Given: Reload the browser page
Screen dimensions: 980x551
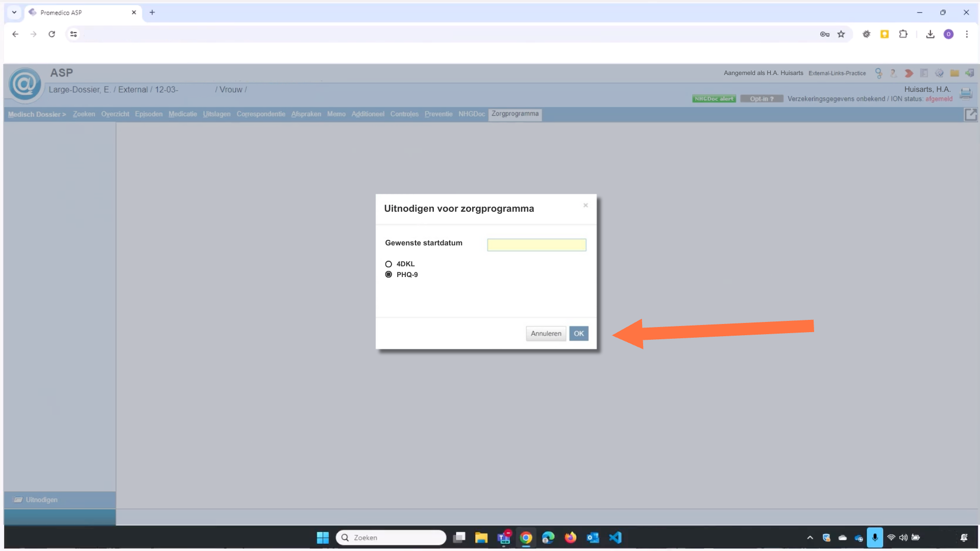Looking at the screenshot, I should (x=52, y=34).
